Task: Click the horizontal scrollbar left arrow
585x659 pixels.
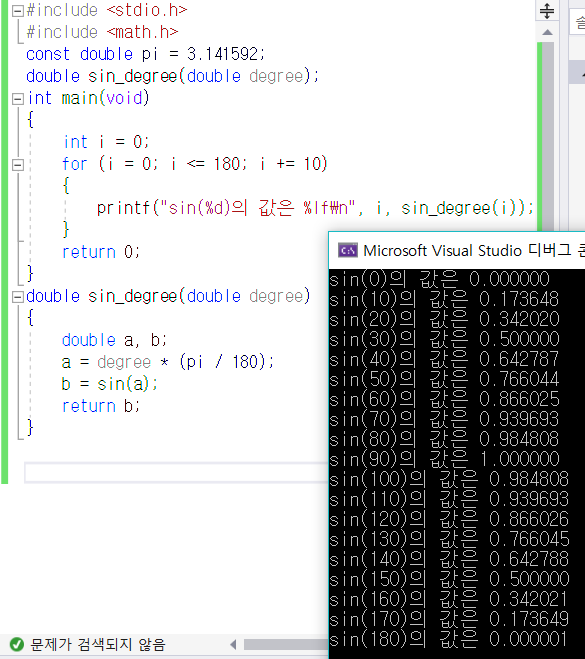Action: click(x=233, y=644)
